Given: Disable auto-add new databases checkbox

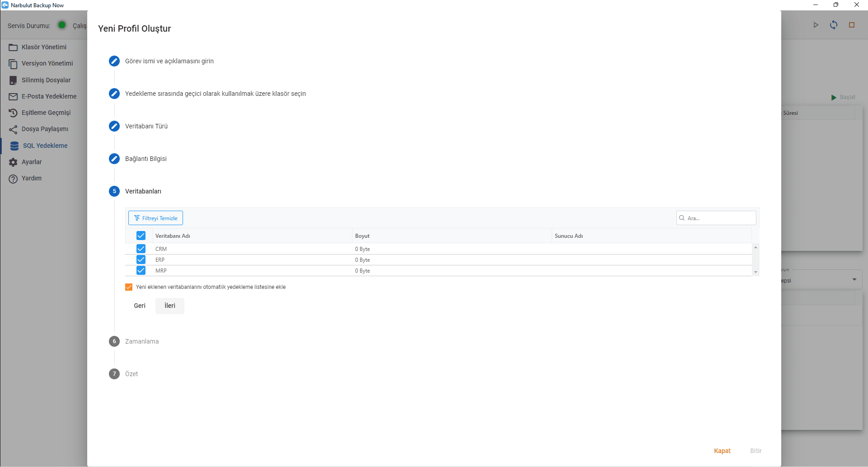Looking at the screenshot, I should (129, 287).
